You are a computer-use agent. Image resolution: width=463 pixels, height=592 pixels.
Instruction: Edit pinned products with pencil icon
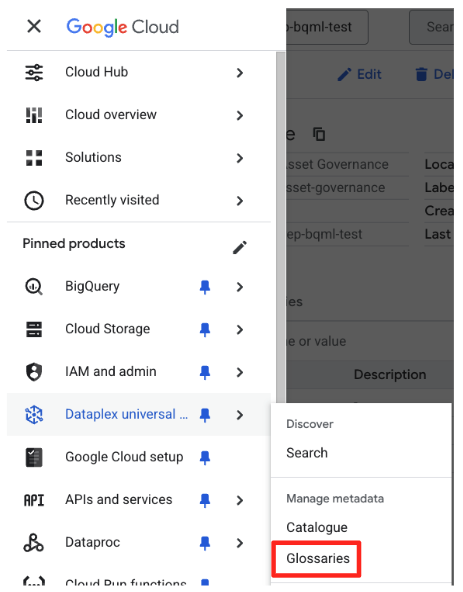tap(240, 248)
